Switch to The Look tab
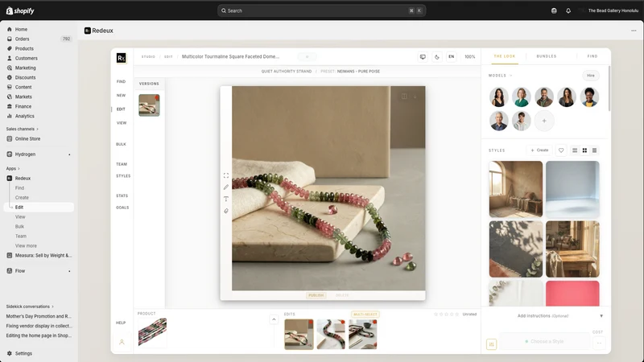This screenshot has width=644, height=362. [x=505, y=56]
